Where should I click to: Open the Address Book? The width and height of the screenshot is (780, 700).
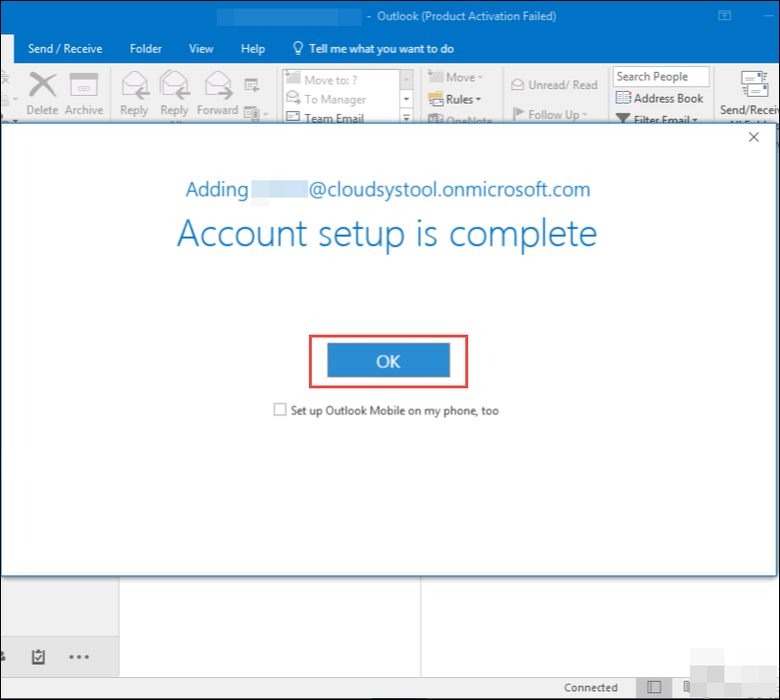pyautogui.click(x=660, y=98)
